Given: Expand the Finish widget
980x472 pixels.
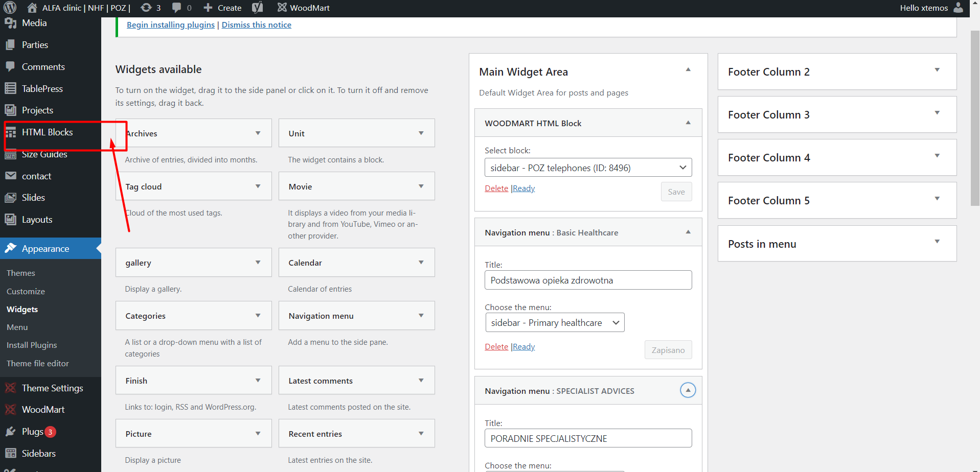Looking at the screenshot, I should 258,381.
